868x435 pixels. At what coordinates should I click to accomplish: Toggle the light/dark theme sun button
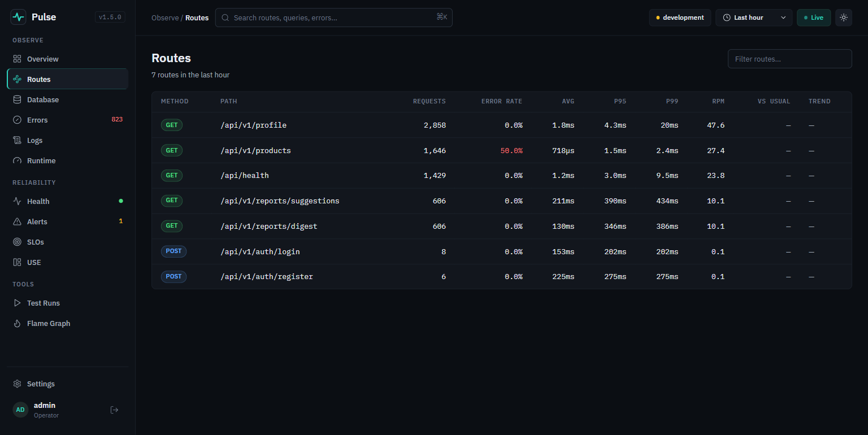(844, 18)
